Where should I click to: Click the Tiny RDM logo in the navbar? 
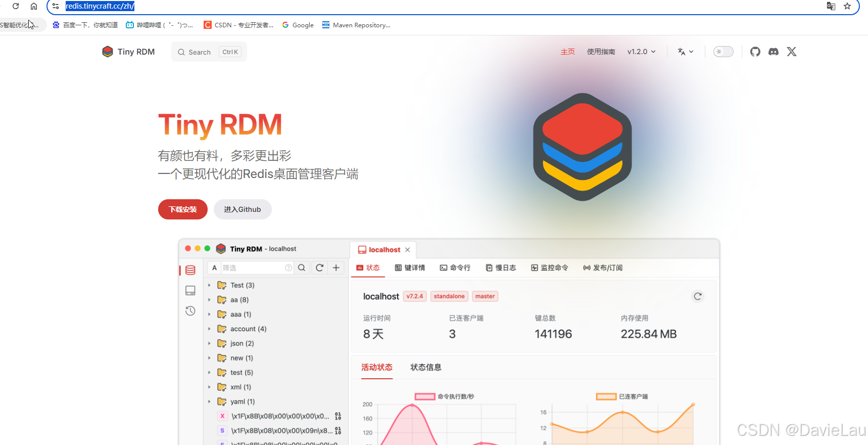pos(128,52)
